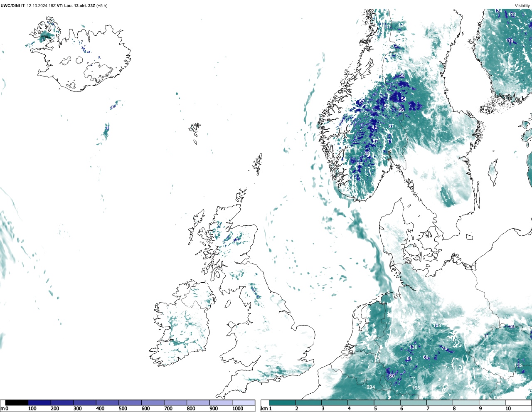Pick the dark teal 1–2 km legend swatch
The image size is (532, 412).
coord(282,403)
